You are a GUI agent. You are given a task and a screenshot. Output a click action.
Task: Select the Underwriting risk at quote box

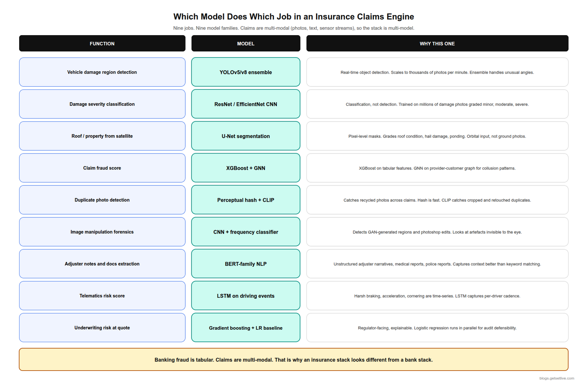[x=102, y=328]
